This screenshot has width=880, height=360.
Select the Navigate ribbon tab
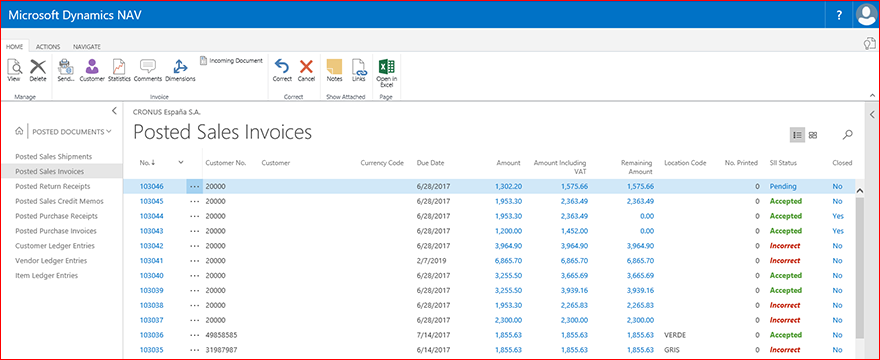click(x=87, y=47)
